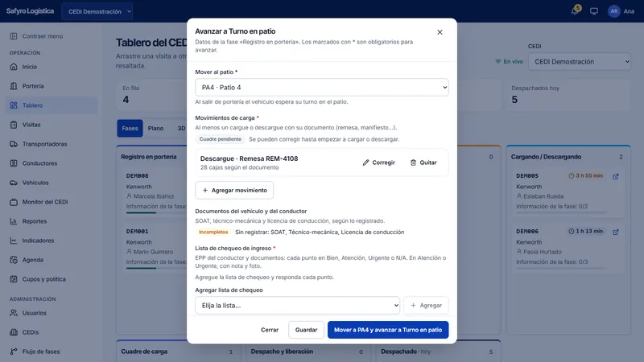Click the Safyro Logística logo
This screenshot has height=362, width=644.
[30, 11]
